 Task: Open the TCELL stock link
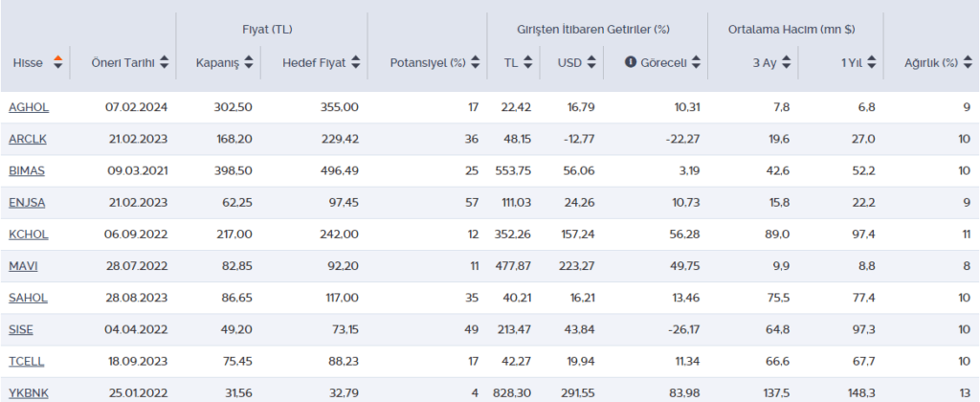pyautogui.click(x=26, y=362)
